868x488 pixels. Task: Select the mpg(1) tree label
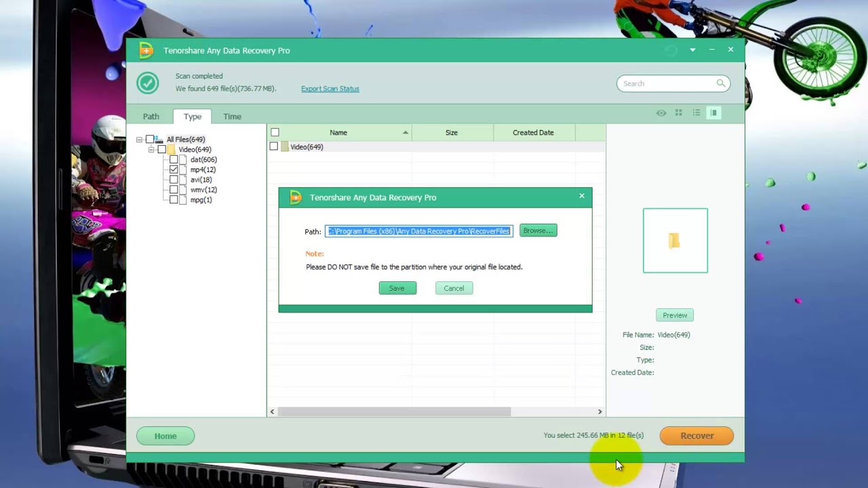[x=201, y=200]
